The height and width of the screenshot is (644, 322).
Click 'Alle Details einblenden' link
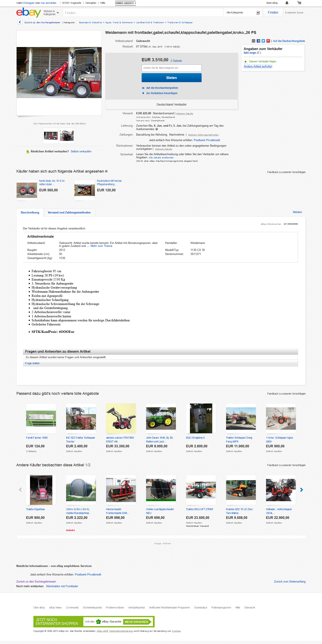pos(161,158)
